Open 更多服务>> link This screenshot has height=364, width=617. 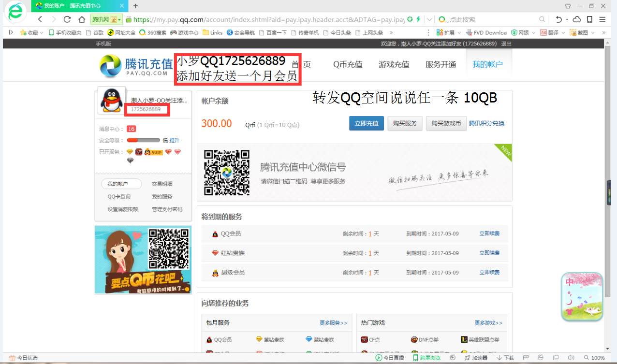click(x=333, y=323)
